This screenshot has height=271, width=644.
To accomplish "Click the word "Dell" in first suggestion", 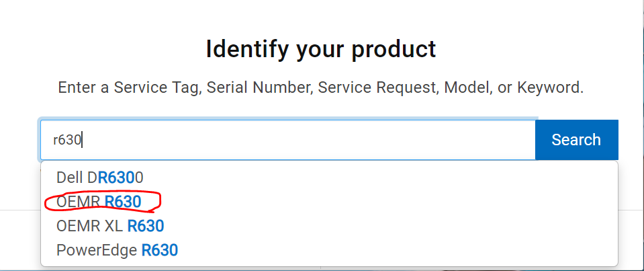I will (69, 178).
